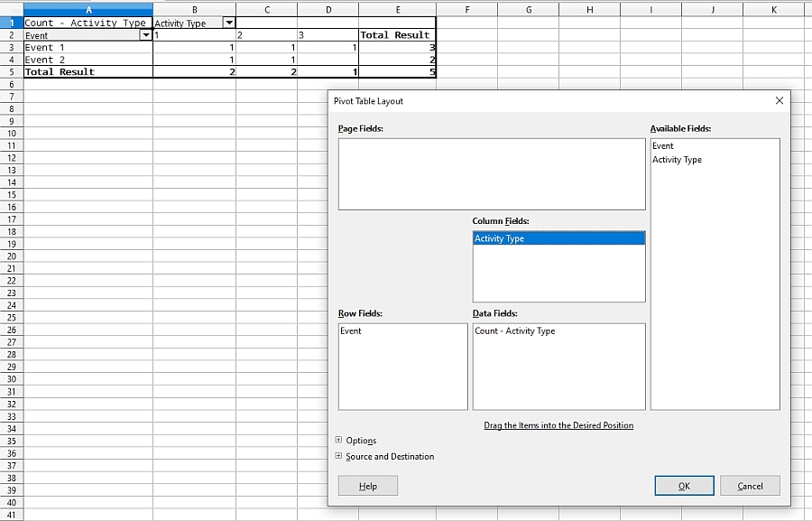This screenshot has height=521, width=812.
Task: Confirm the pivot table layout with OK
Action: point(684,485)
